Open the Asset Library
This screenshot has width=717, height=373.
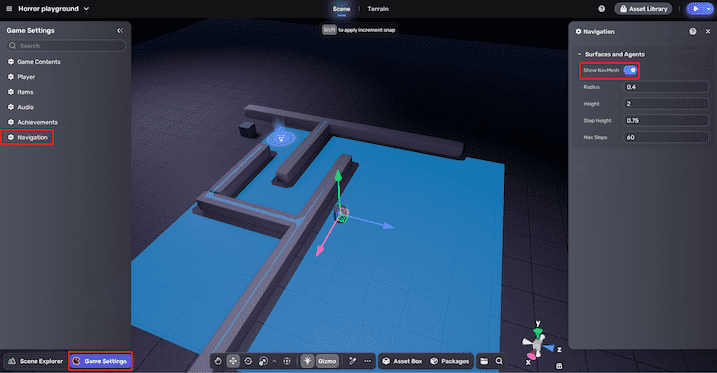click(x=643, y=9)
